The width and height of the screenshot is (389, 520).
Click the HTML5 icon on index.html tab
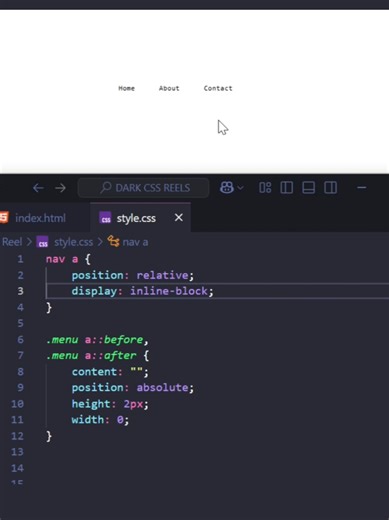point(4,218)
